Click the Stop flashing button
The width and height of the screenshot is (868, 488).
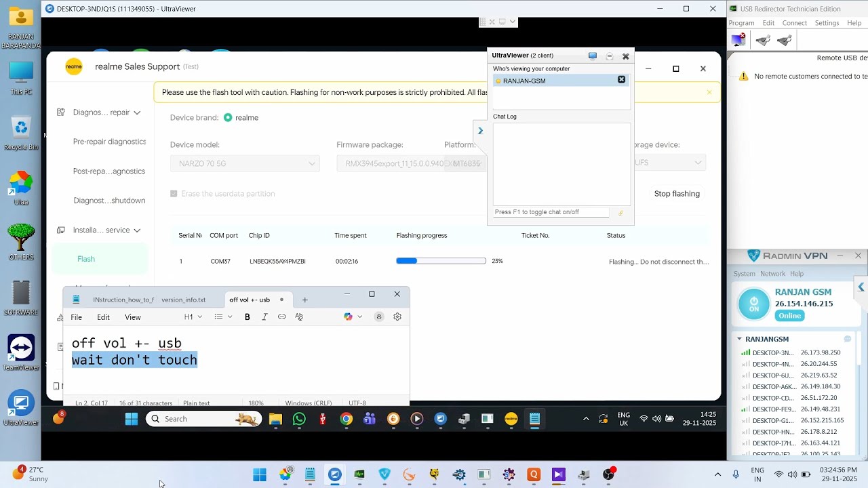677,194
